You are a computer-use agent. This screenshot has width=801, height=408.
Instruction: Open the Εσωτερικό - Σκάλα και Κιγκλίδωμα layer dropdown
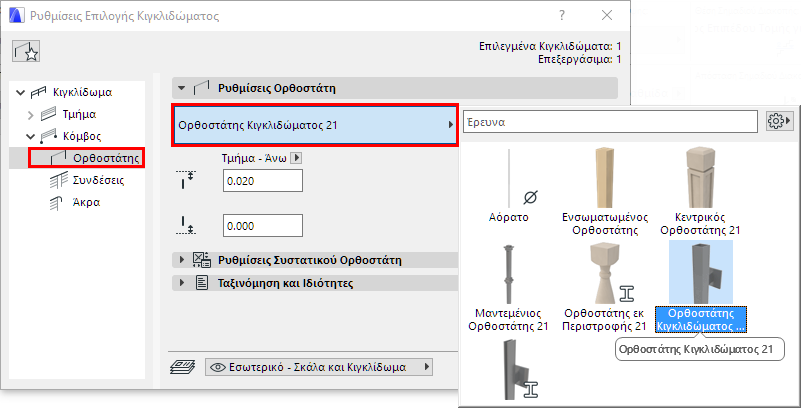(318, 367)
